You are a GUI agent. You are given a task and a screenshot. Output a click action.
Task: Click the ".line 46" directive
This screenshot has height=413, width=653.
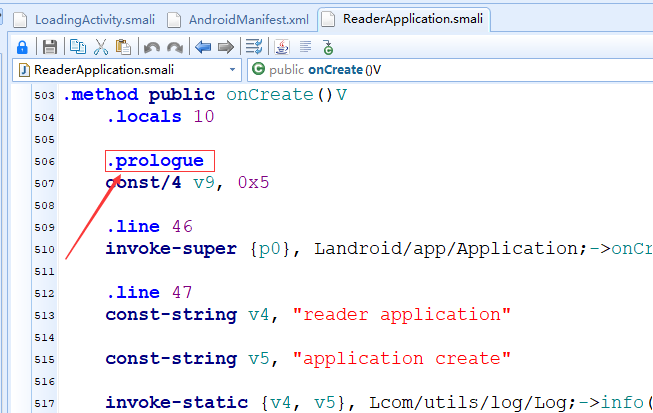tap(150, 227)
